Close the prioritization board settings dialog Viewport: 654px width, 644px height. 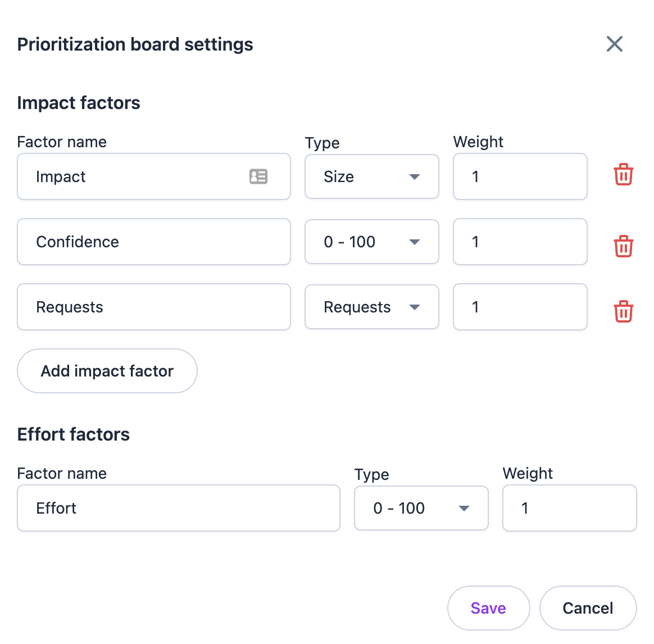(615, 44)
